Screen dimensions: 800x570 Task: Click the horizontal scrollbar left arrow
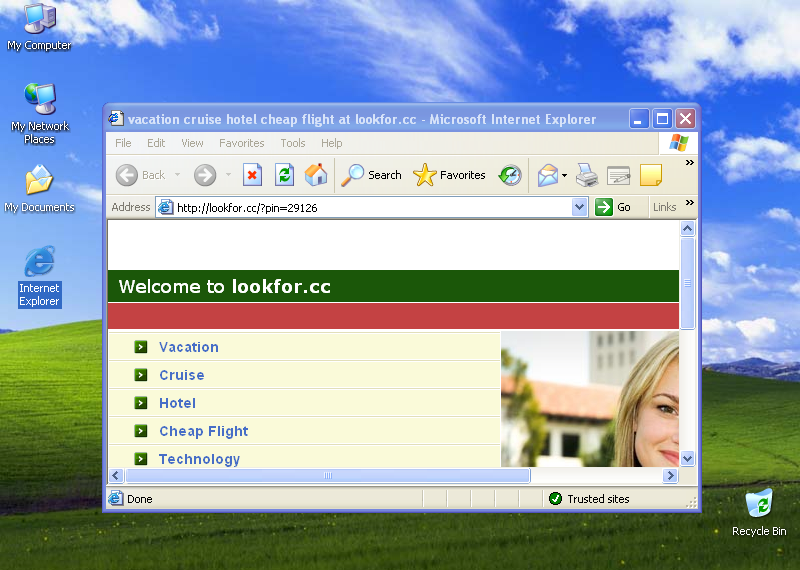tap(116, 476)
